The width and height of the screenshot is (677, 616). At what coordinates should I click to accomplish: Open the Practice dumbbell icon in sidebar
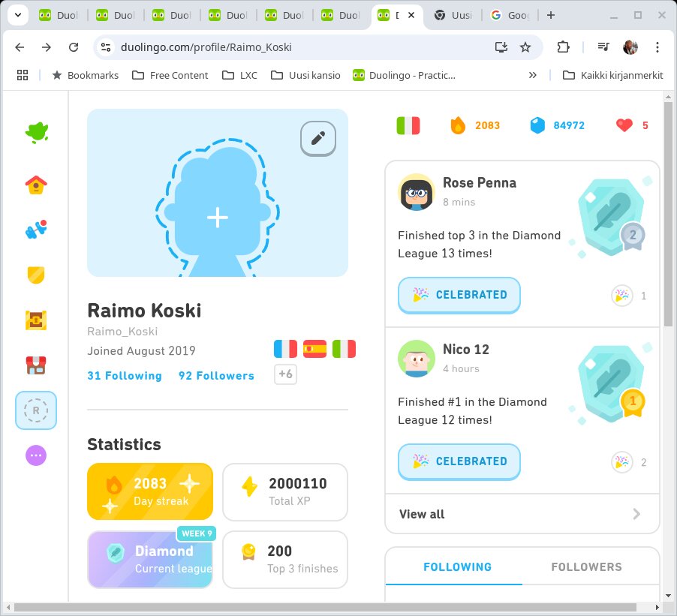coord(36,230)
